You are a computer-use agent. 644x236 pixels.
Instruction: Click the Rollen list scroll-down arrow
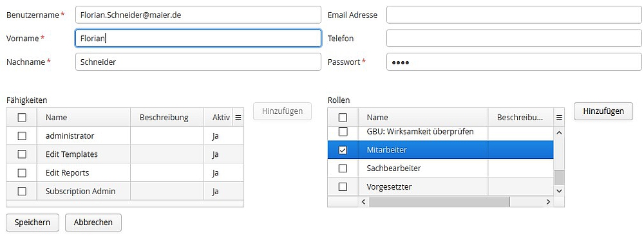click(x=559, y=191)
